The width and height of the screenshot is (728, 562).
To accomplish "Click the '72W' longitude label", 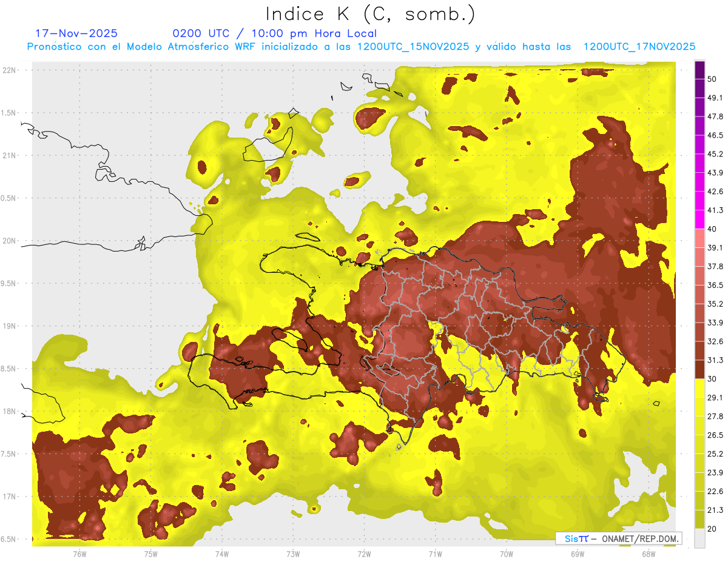I will 364,554.
